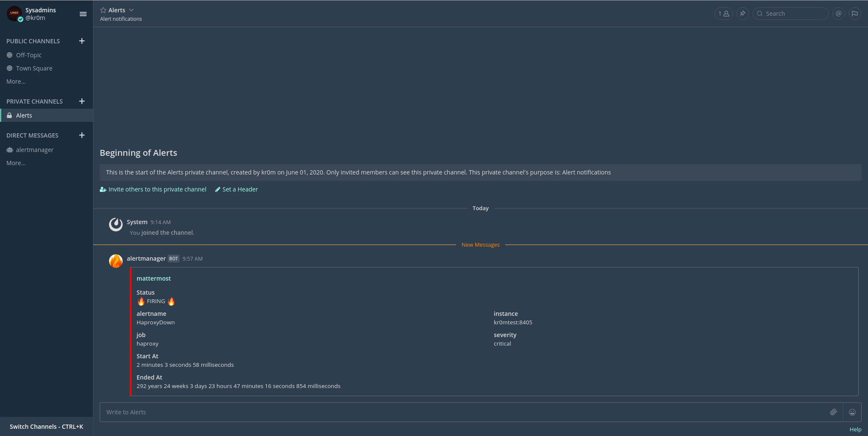Open alertmanager direct message

34,150
